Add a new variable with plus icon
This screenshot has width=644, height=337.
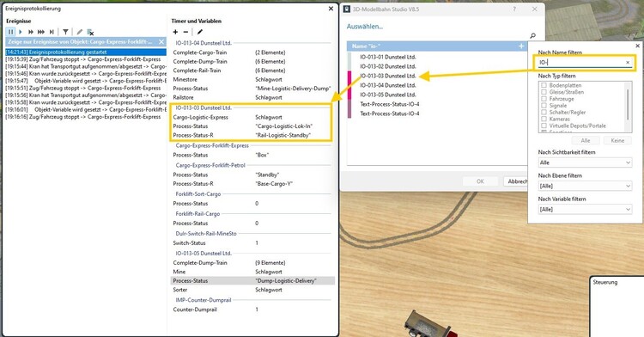point(175,32)
